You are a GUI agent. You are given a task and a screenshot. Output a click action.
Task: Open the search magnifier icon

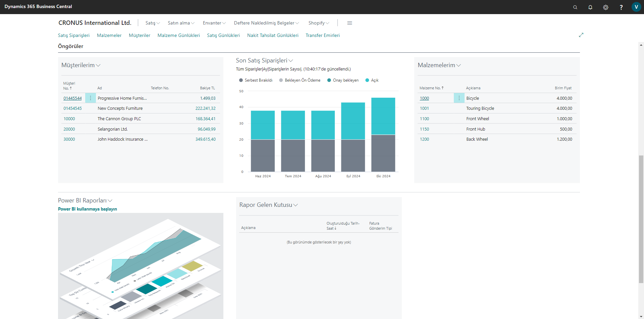575,7
